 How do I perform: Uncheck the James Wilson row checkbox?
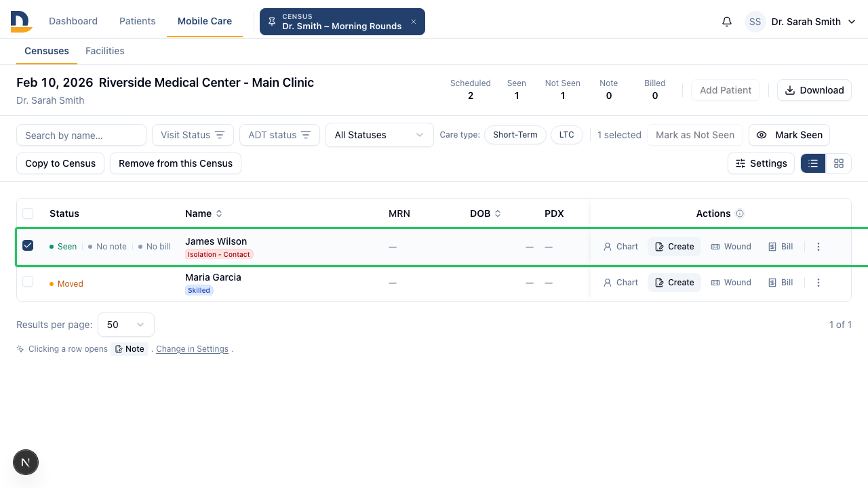point(28,245)
